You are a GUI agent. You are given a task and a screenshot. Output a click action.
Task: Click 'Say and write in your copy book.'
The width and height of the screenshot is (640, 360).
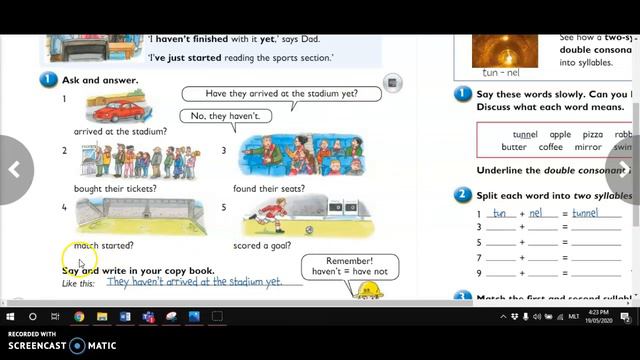(x=138, y=271)
